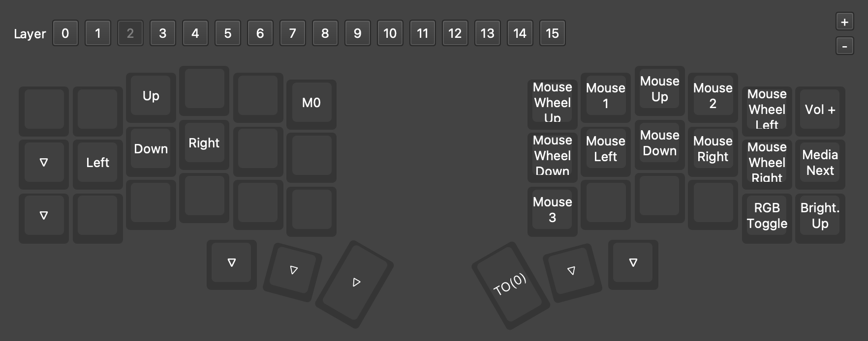Click the Up arrow key
Image resolution: width=868 pixels, height=341 pixels.
(x=151, y=96)
